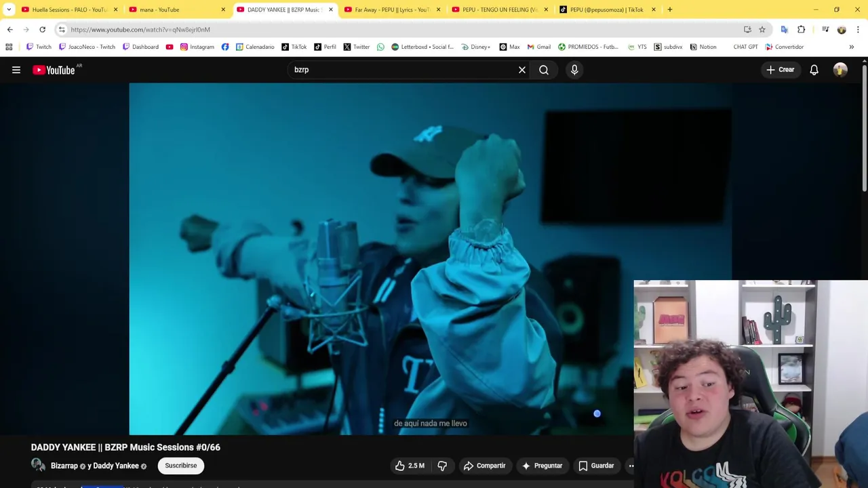Viewport: 868px width, 488px height.
Task: Open the WhatsApp bookmark icon
Action: point(380,47)
